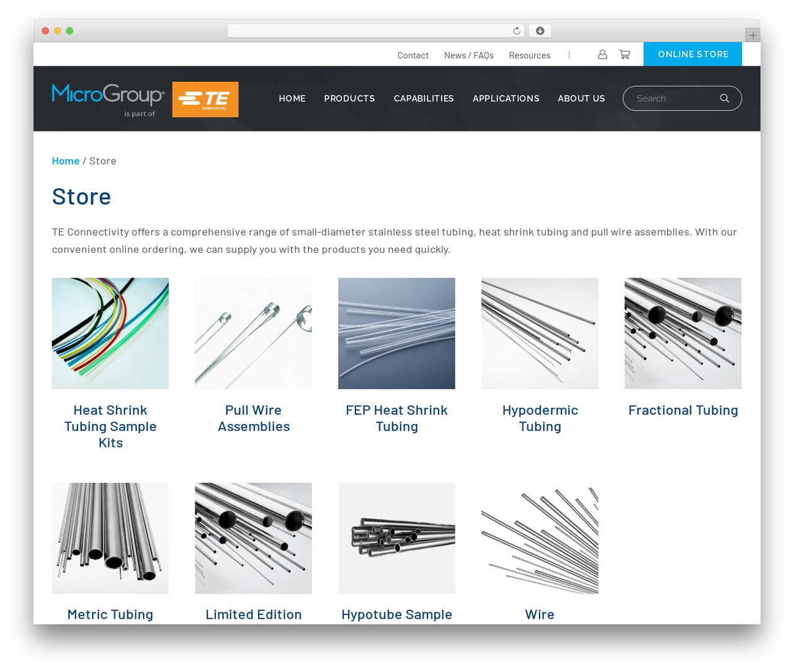
Task: Open the shopping cart icon
Action: (625, 55)
